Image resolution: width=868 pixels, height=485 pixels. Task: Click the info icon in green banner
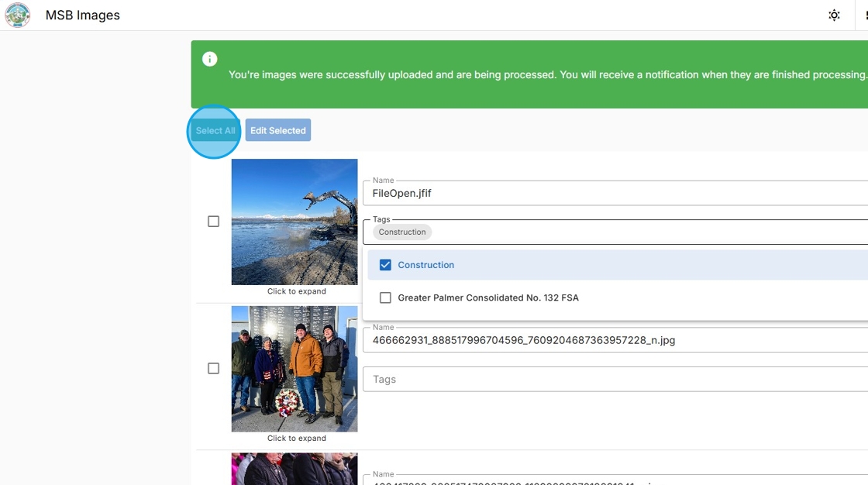210,59
